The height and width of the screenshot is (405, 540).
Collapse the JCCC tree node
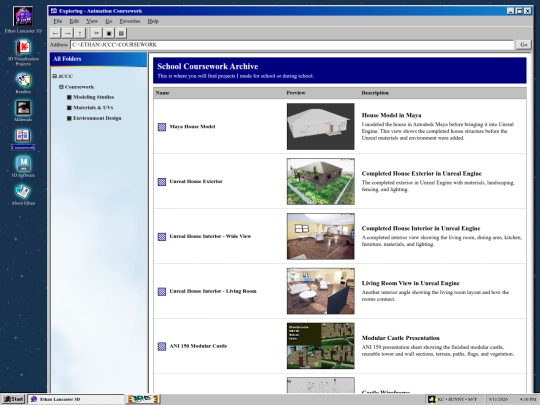(54, 76)
